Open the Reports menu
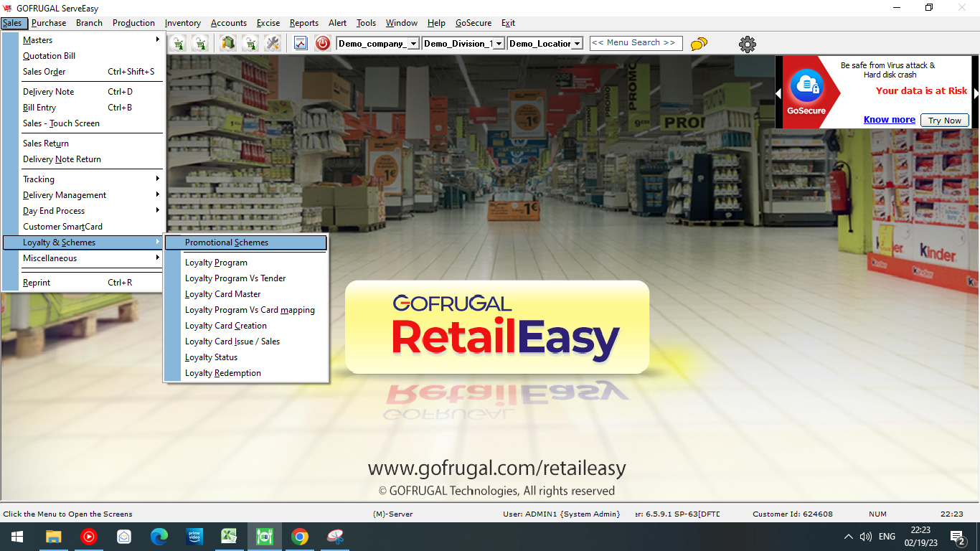 [304, 23]
